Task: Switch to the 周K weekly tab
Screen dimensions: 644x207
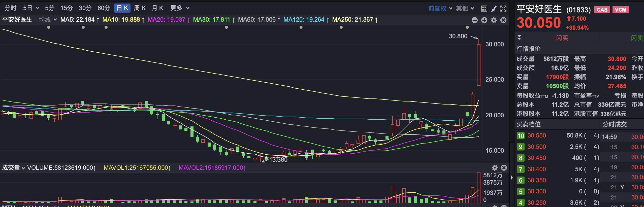Action: (x=140, y=8)
